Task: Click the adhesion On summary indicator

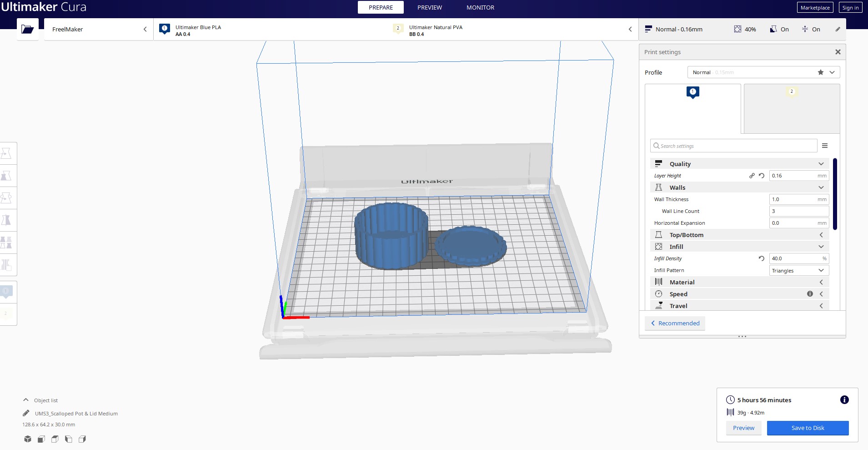Action: pos(811,29)
